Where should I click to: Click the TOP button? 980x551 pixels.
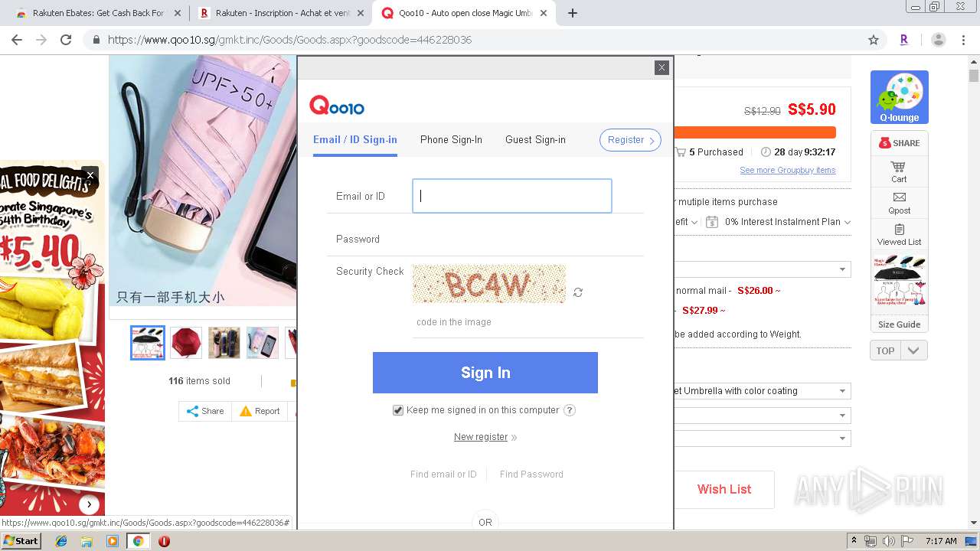885,350
